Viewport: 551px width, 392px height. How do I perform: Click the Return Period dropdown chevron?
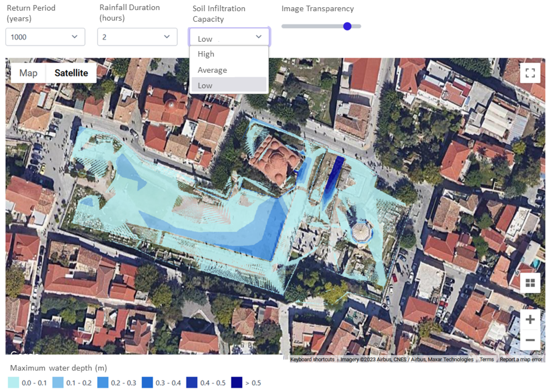(75, 37)
